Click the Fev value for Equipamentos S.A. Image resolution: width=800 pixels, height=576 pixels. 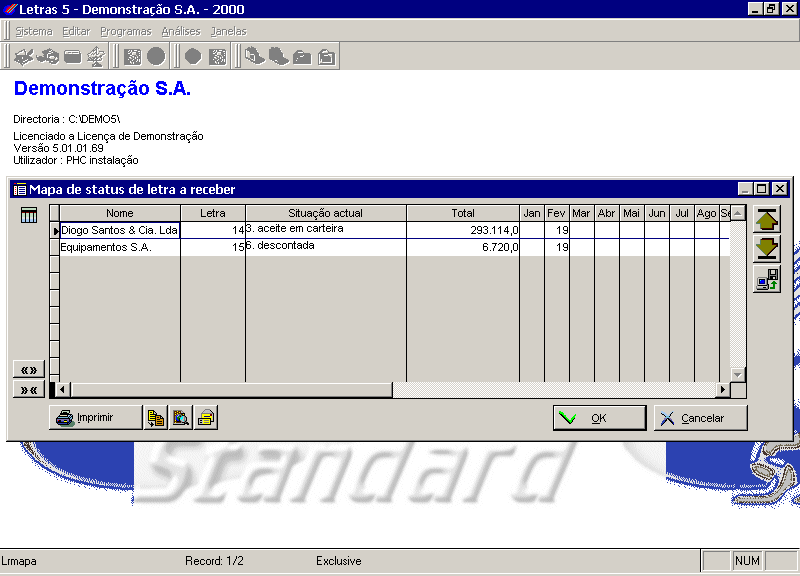click(x=557, y=247)
